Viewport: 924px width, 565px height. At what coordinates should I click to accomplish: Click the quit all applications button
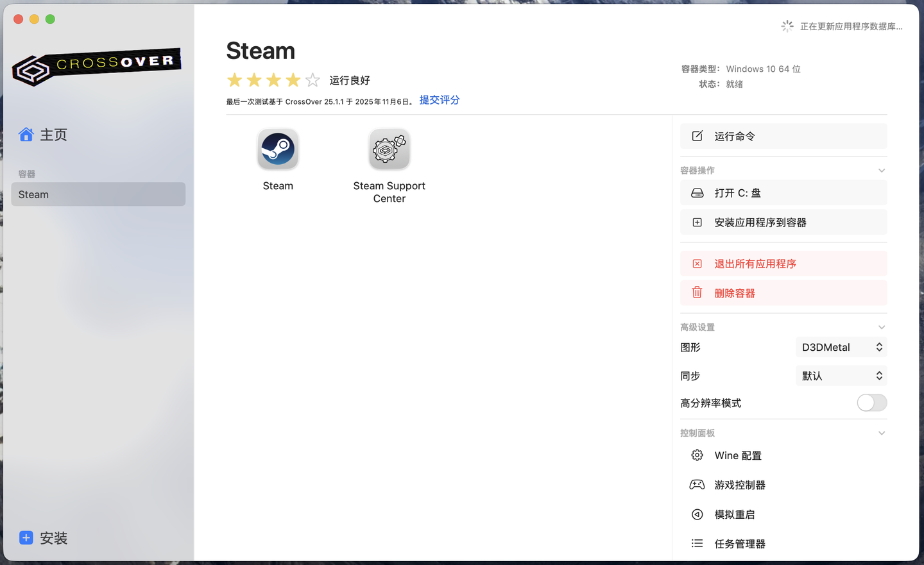(783, 264)
